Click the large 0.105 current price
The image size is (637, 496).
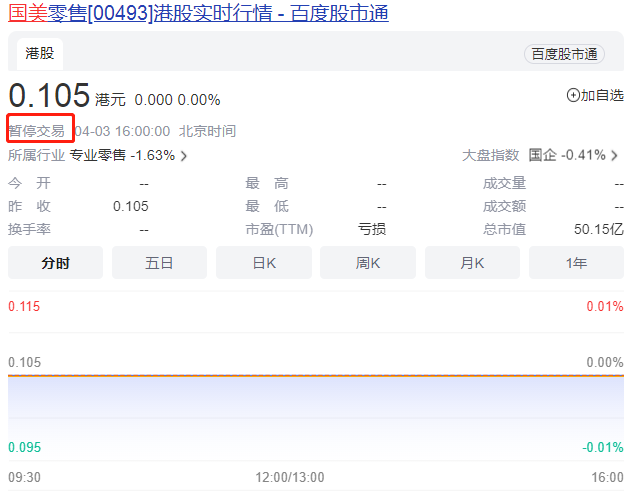point(49,96)
